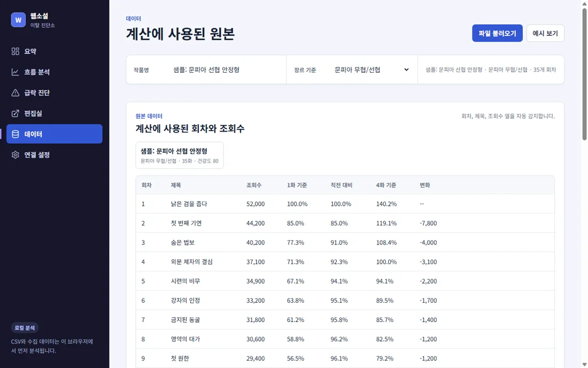Click the 요약 grid icon in sidebar
The image size is (588, 368).
16,51
